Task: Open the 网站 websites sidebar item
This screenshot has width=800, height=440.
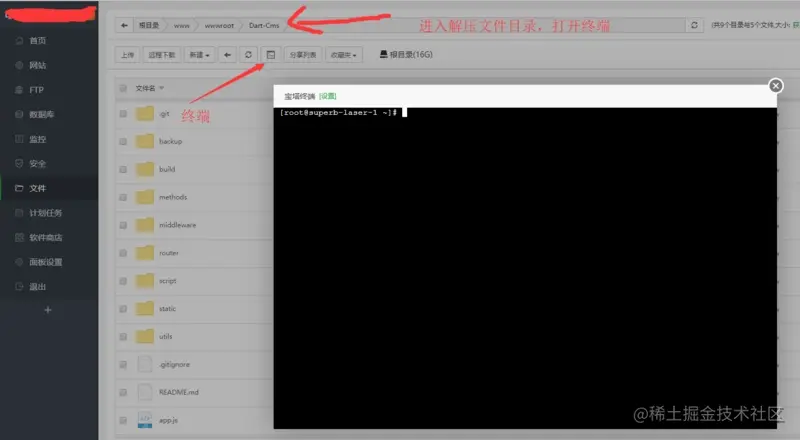Action: coord(37,65)
